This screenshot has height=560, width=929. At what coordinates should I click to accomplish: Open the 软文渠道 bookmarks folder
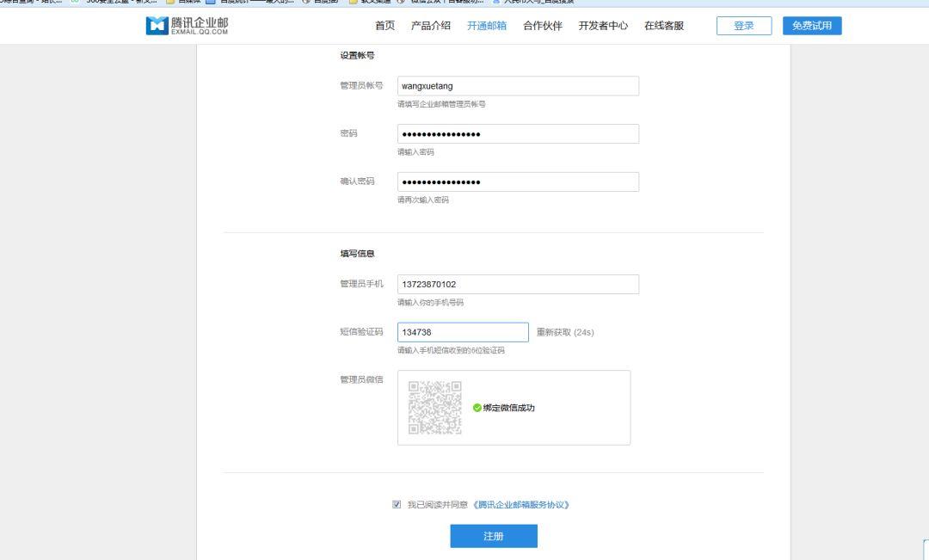pyautogui.click(x=374, y=4)
